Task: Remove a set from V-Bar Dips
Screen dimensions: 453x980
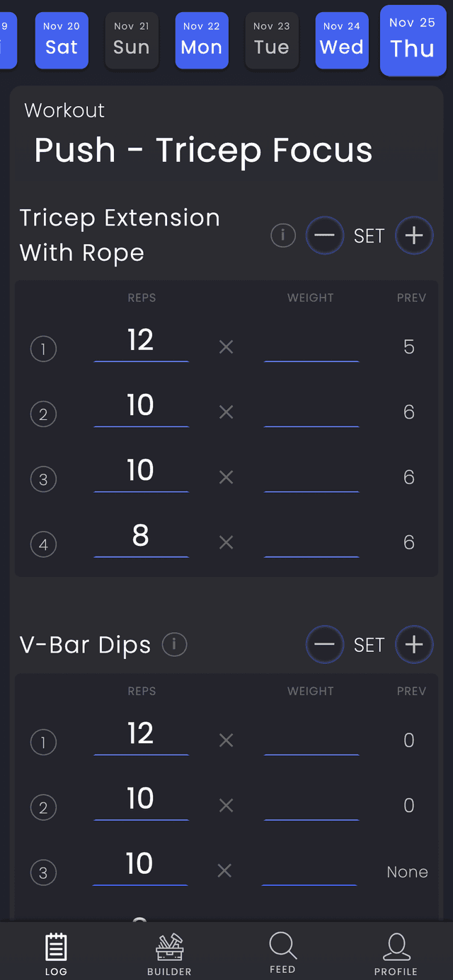Action: pyautogui.click(x=324, y=644)
